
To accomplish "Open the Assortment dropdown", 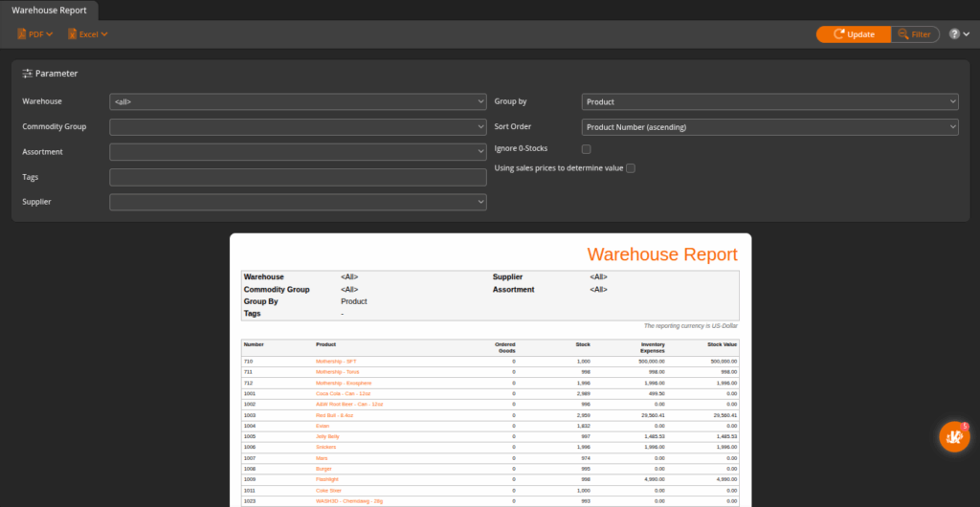I will [298, 151].
